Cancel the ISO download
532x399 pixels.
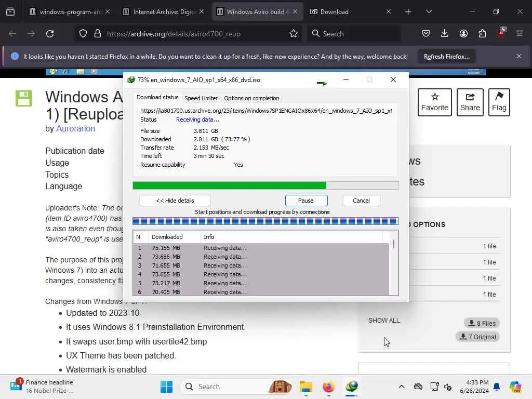click(x=362, y=201)
